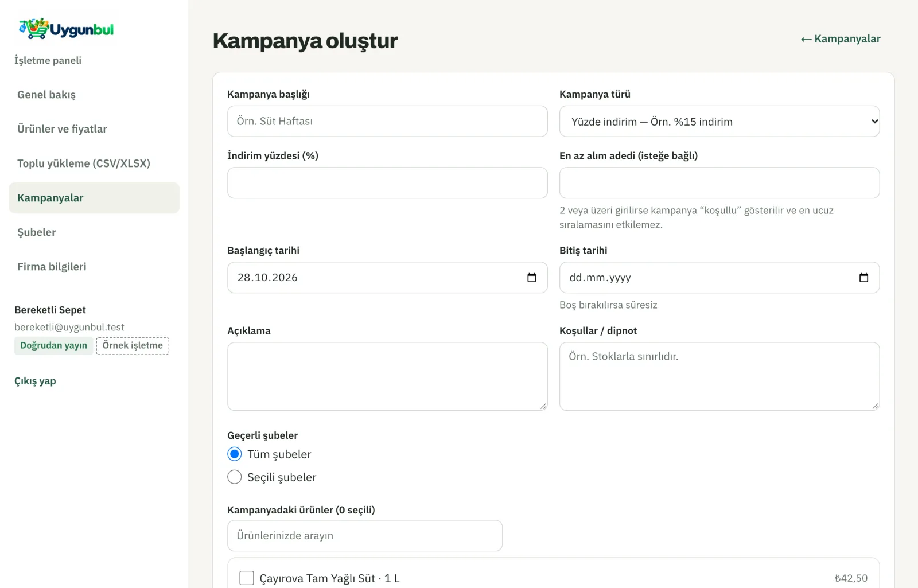
Task: Focus the En az alım adedi field
Action: pyautogui.click(x=719, y=183)
